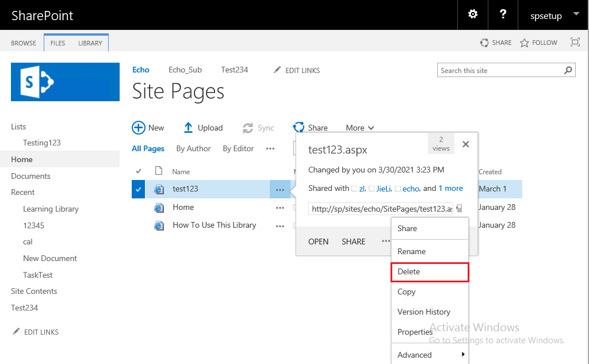Click the New plus icon
Viewport: 589px width, 364px height.
coord(138,128)
